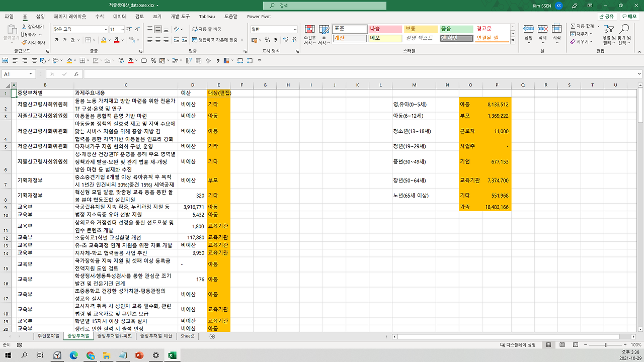This screenshot has width=644, height=362.
Task: Increase the cell indent
Action: [x=185, y=40]
